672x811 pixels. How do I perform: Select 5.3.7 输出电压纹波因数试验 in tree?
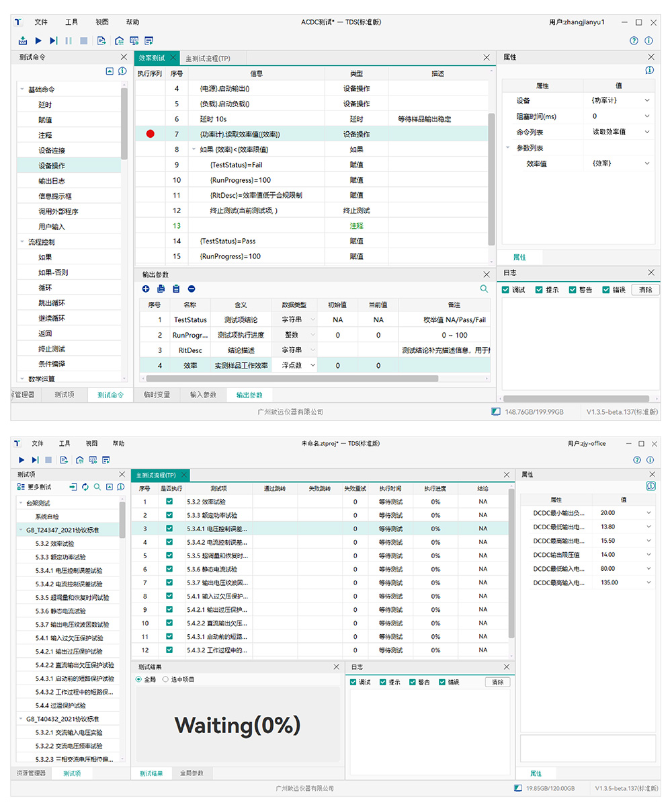(x=73, y=624)
